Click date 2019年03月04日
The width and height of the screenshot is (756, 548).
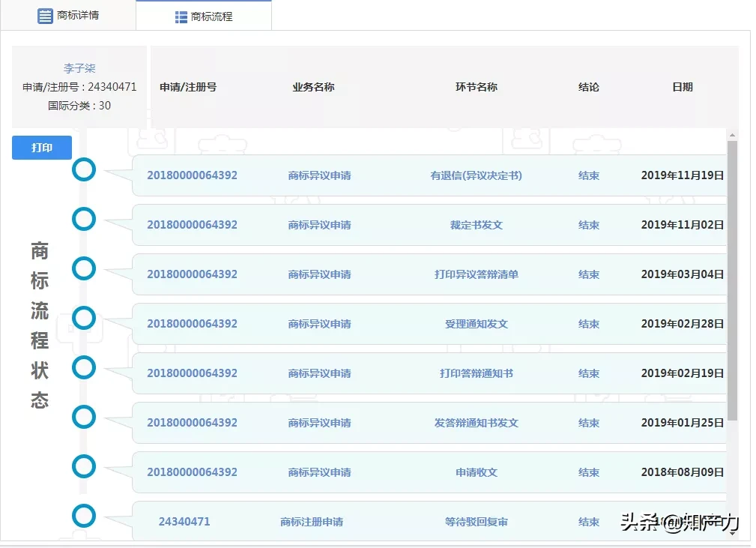[x=683, y=274]
